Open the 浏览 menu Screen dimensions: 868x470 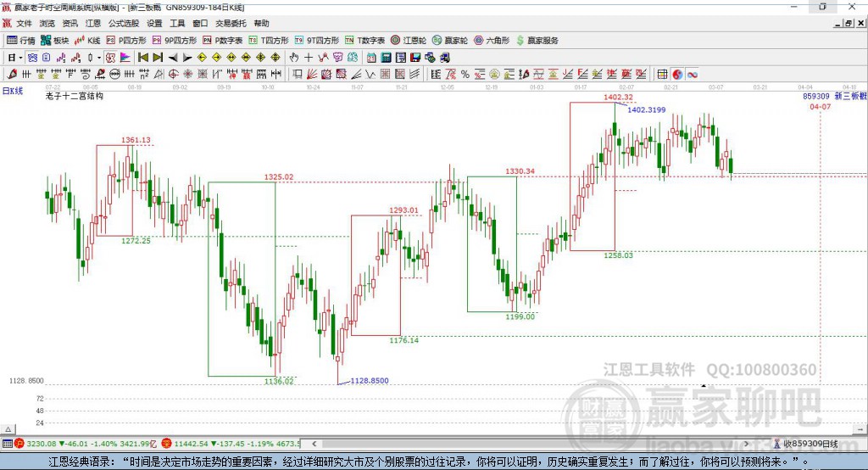tap(47, 23)
